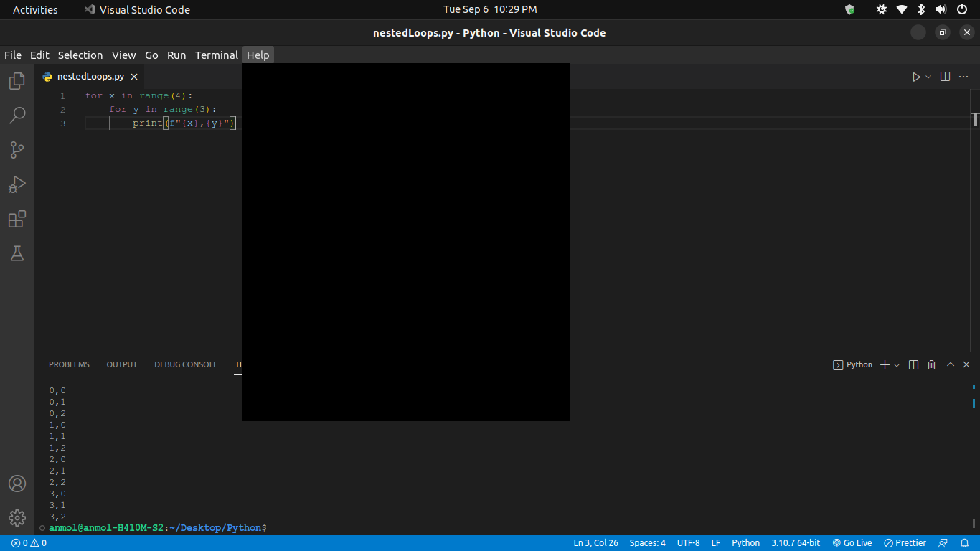Change Python interpreter 3.10.7 64-bit
This screenshot has width=980, height=551.
click(796, 542)
